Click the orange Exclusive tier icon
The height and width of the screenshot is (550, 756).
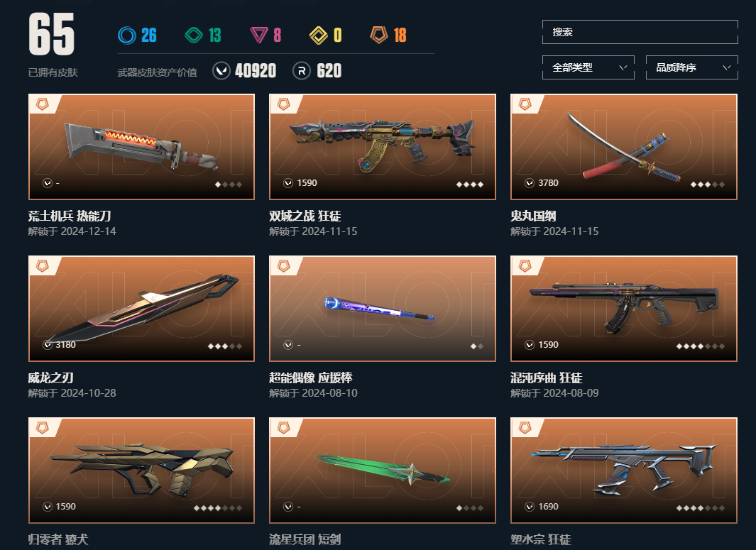pos(379,35)
